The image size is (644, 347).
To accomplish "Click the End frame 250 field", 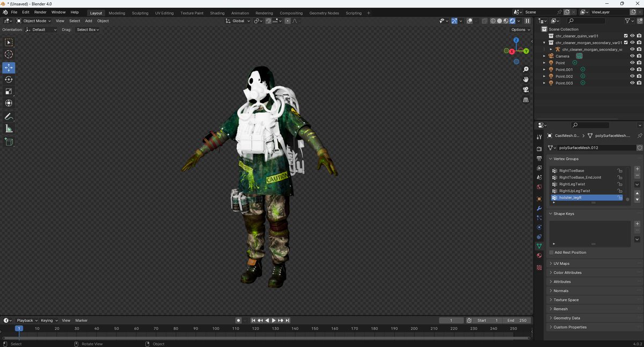I will 518,320.
